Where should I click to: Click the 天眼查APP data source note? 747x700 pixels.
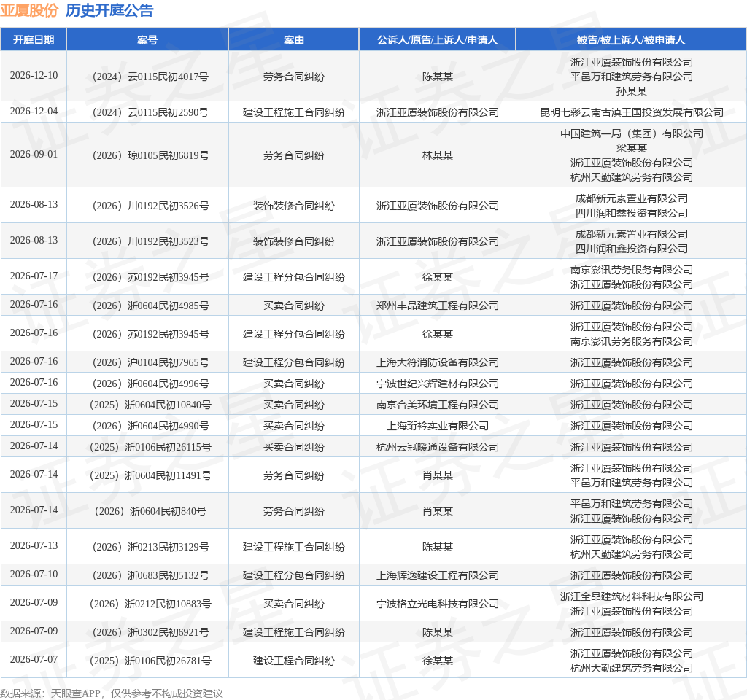[x=76, y=693]
